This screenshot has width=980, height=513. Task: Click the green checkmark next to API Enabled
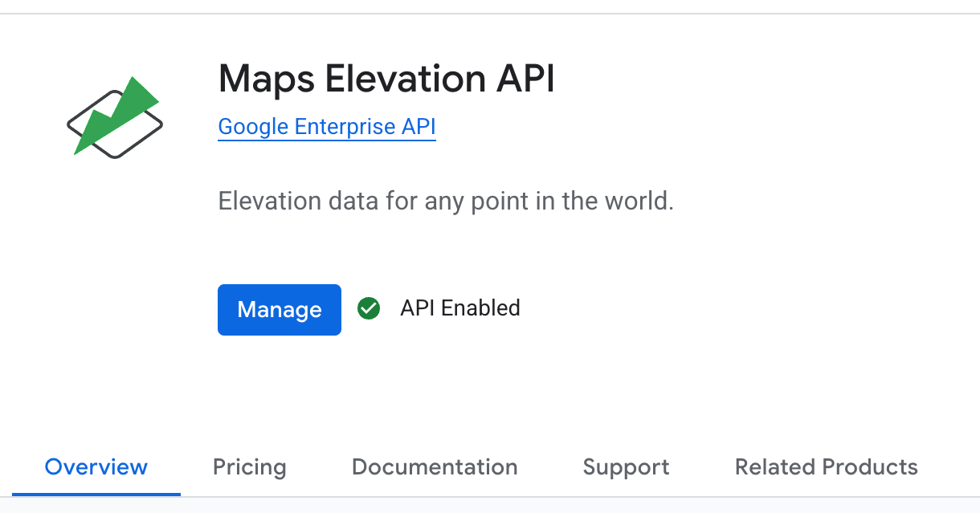click(369, 308)
